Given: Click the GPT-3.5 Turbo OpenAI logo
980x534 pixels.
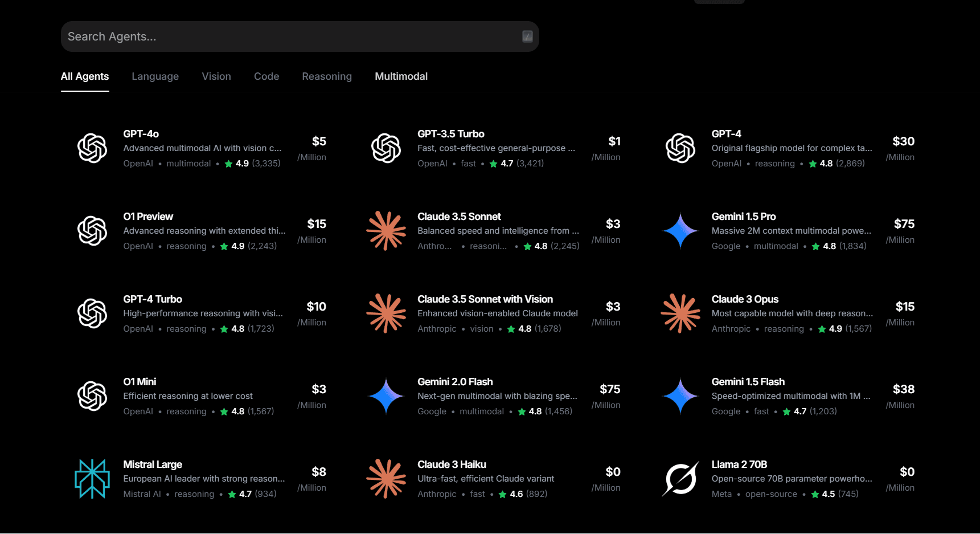Looking at the screenshot, I should click(386, 148).
